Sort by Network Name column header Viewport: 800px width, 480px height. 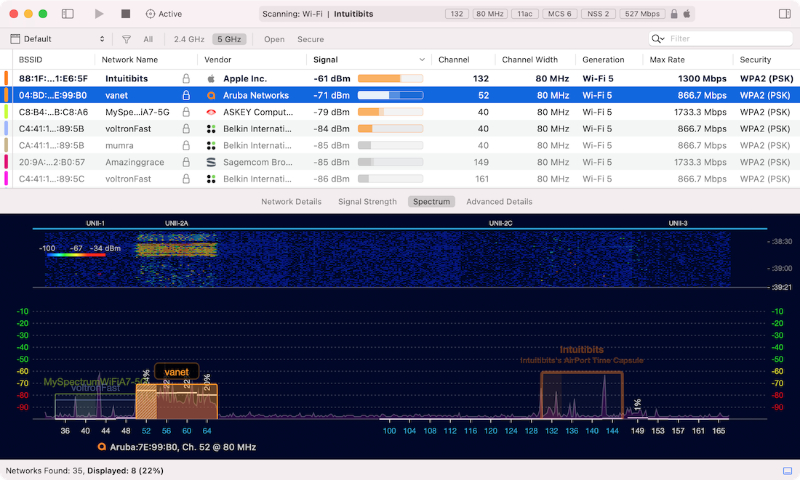pos(130,60)
